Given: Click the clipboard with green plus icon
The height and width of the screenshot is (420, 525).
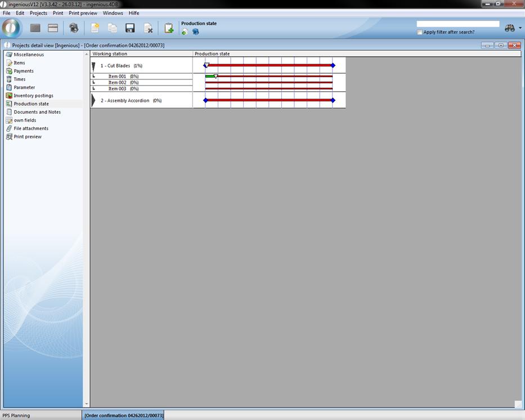Looking at the screenshot, I should point(168,28).
